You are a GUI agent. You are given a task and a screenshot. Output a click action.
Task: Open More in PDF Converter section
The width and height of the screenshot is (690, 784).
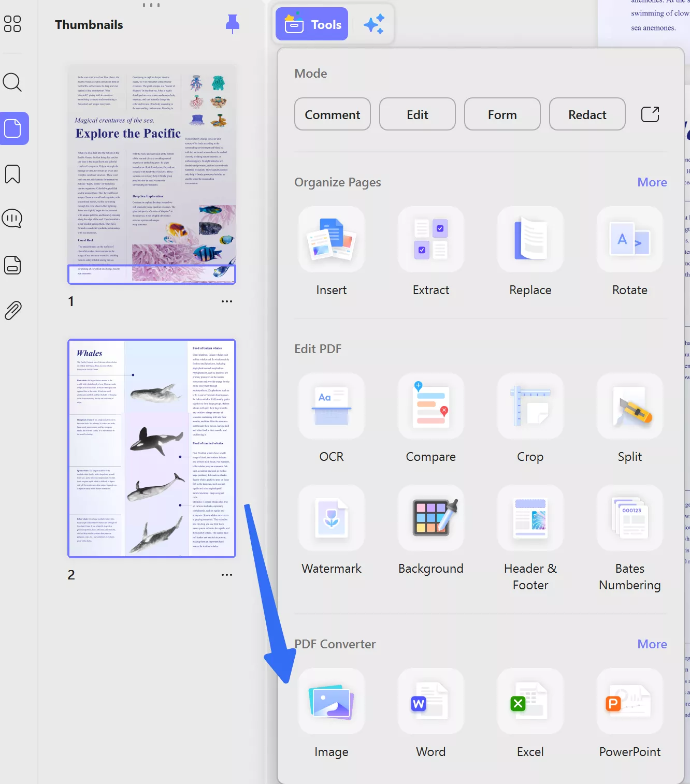click(x=652, y=644)
